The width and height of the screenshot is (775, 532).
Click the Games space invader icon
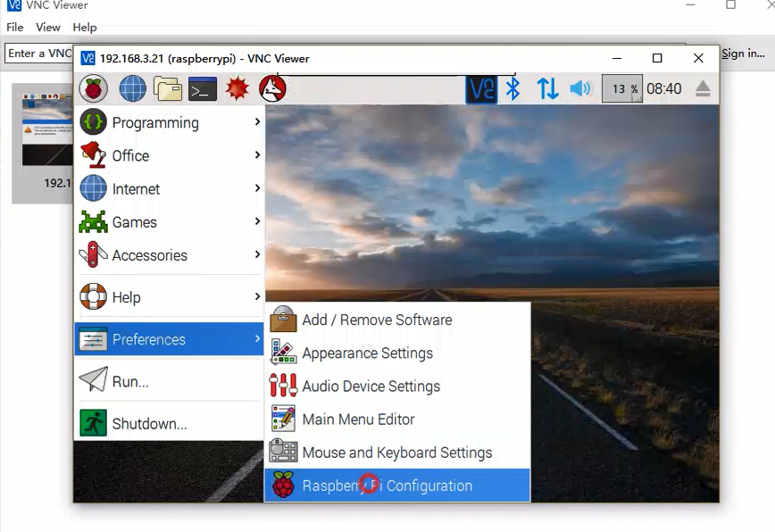click(94, 221)
